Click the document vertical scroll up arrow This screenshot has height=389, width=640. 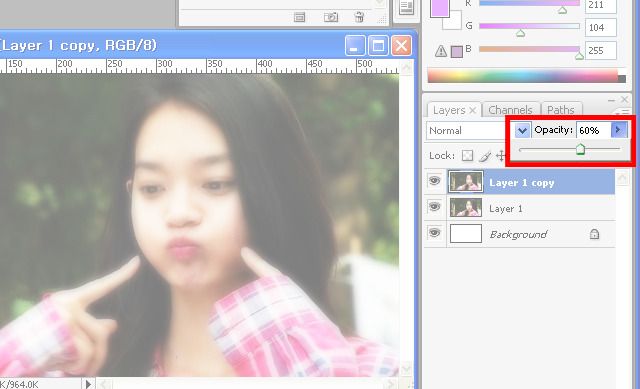[406, 67]
